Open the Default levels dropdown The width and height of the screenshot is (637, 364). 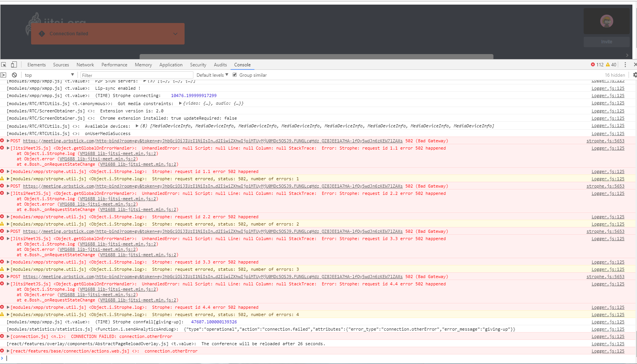click(x=211, y=75)
